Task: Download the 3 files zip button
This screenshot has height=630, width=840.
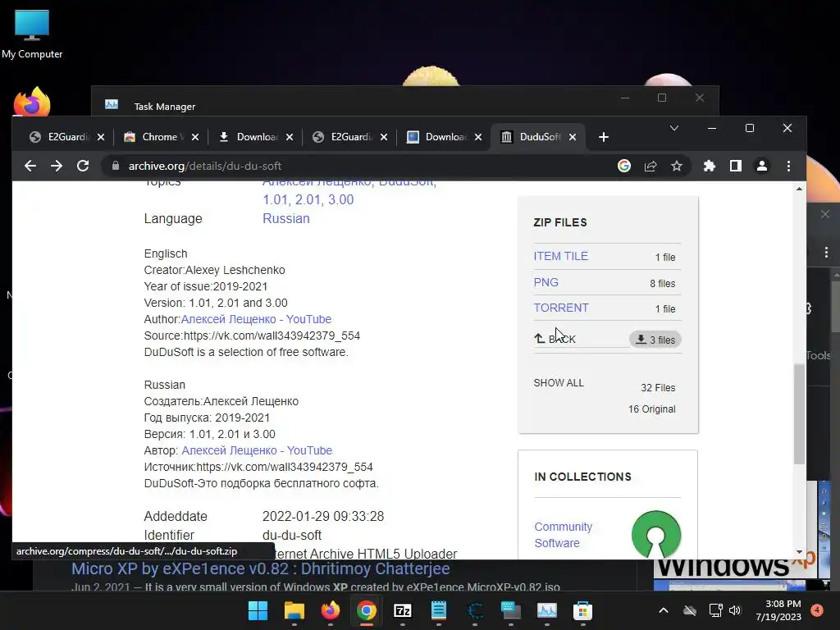Action: pyautogui.click(x=655, y=340)
